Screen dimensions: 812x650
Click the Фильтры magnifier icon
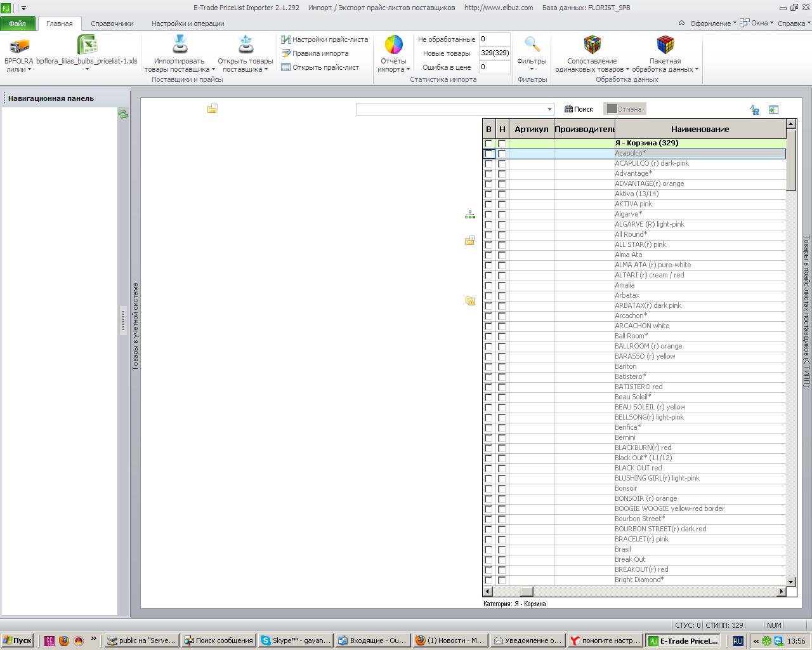tap(532, 44)
